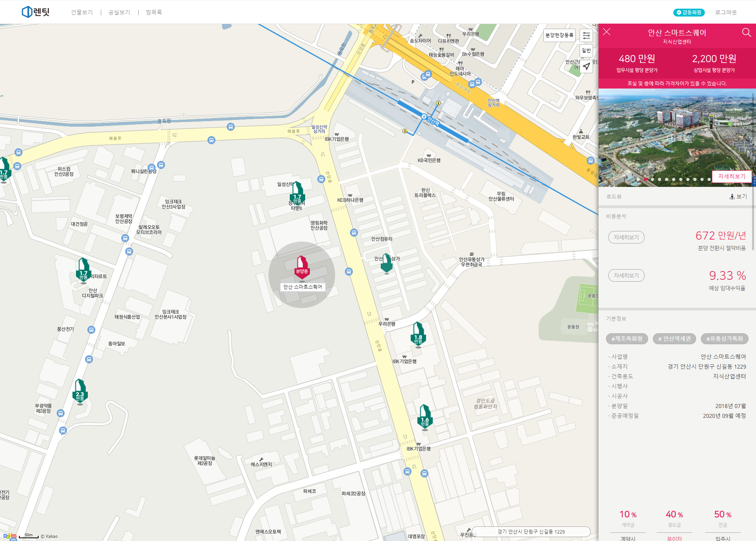Select the second photo carousel dot

point(645,179)
